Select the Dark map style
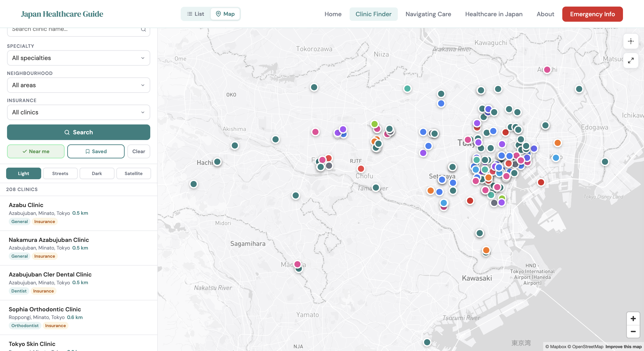Image resolution: width=644 pixels, height=351 pixels. coord(97,174)
